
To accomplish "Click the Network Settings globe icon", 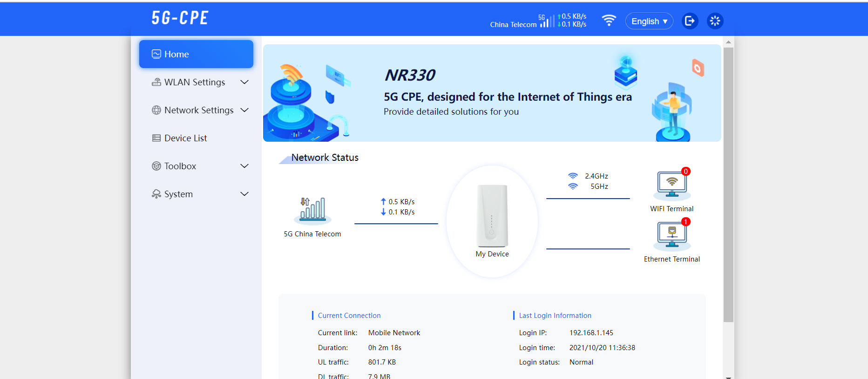I will tap(156, 110).
